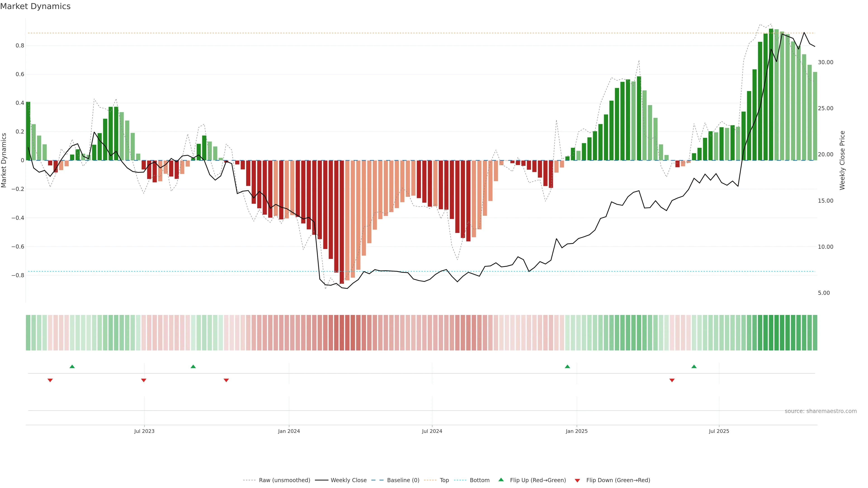
Task: Click the first green flip-up triangle marker
Action: [x=72, y=366]
